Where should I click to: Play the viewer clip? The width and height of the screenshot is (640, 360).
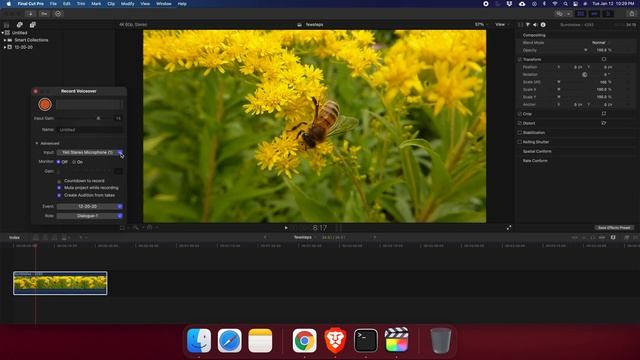[x=286, y=228]
